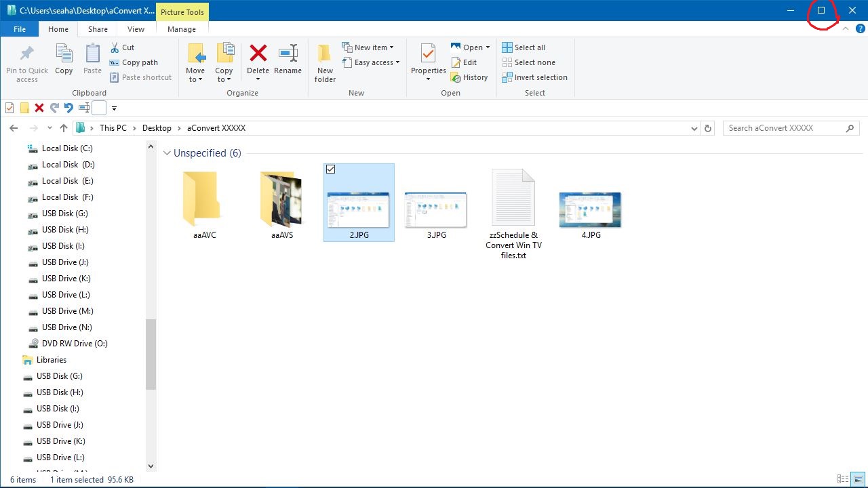The width and height of the screenshot is (868, 488).
Task: Minimize the ribbon with the chevron
Action: click(x=846, y=29)
